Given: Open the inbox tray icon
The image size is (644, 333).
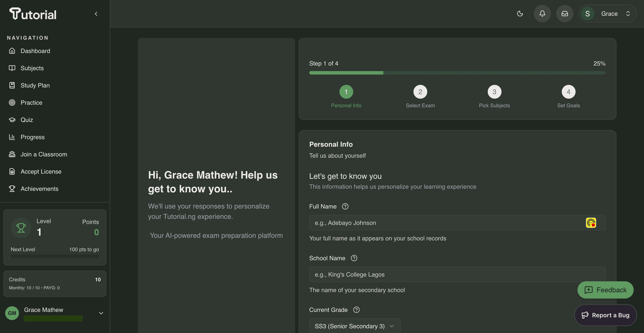Looking at the screenshot, I should (565, 14).
